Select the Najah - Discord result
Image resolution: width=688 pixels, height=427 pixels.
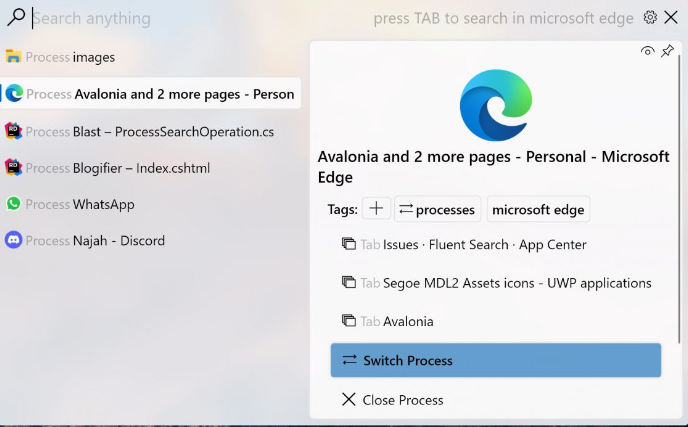point(150,240)
